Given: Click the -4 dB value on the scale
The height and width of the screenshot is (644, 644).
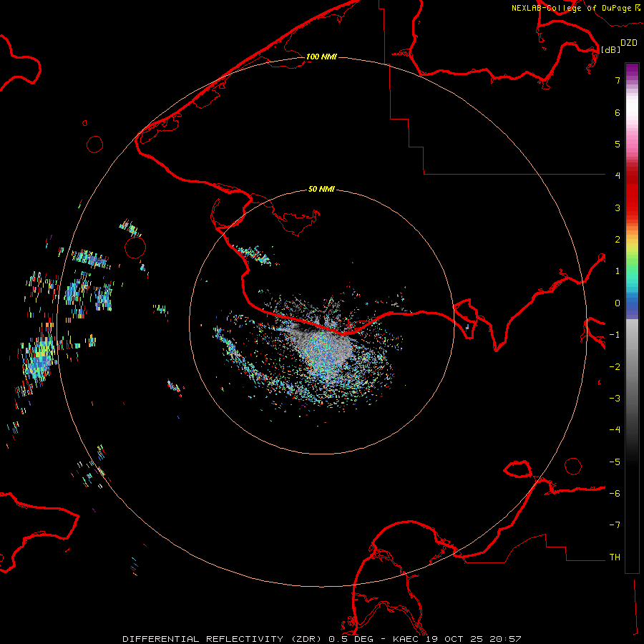Looking at the screenshot, I should coord(615,429).
